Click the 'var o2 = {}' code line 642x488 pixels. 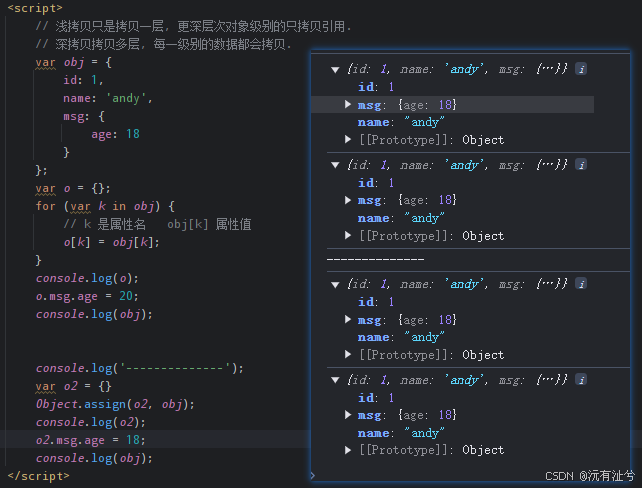point(73,386)
